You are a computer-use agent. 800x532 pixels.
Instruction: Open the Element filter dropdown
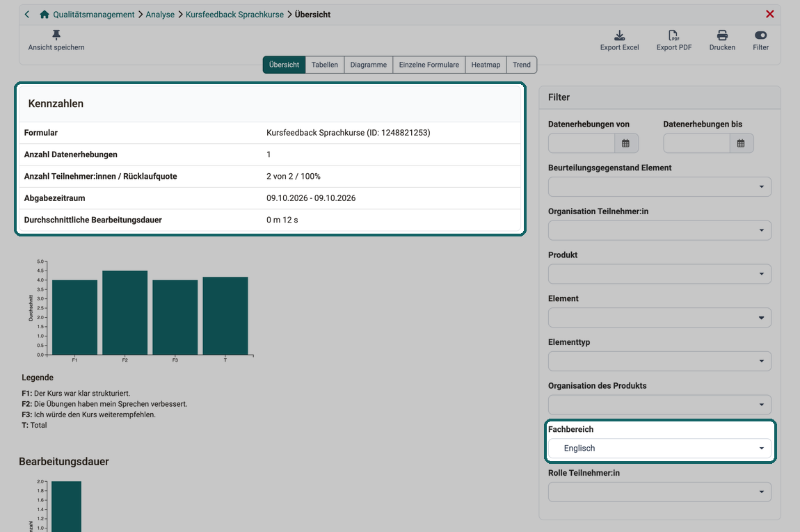(659, 317)
